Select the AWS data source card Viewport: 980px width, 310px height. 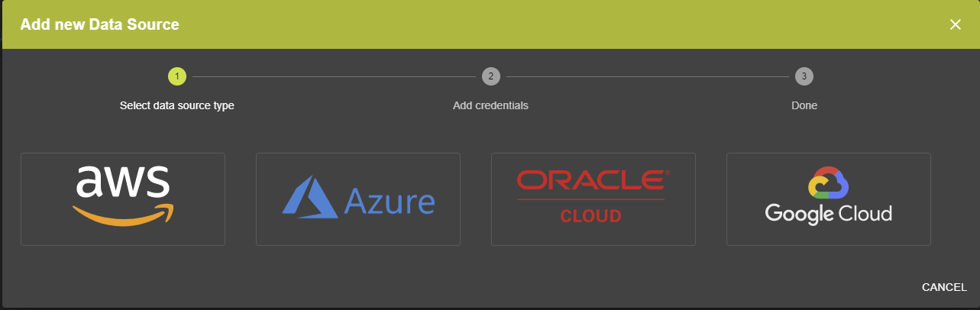click(123, 199)
